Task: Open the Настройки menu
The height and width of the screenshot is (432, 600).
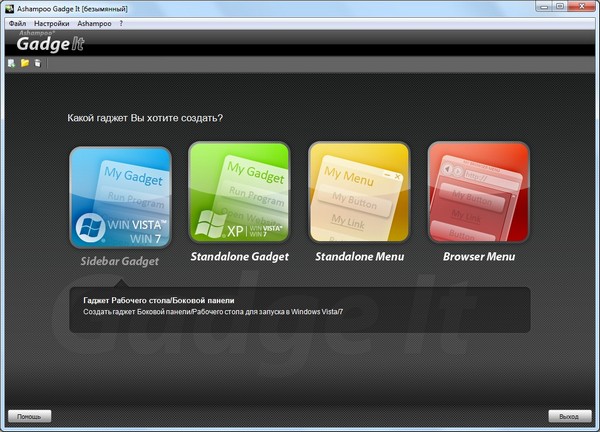Action: pos(51,22)
